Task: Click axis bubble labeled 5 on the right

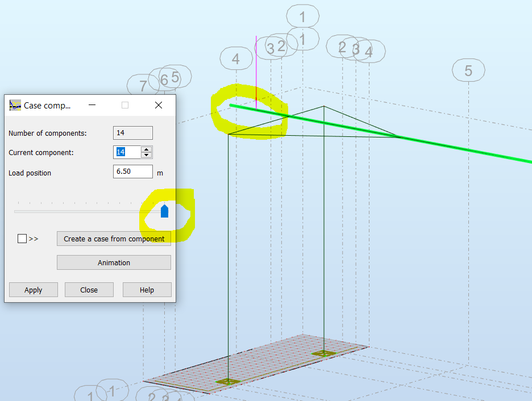Action: click(468, 70)
